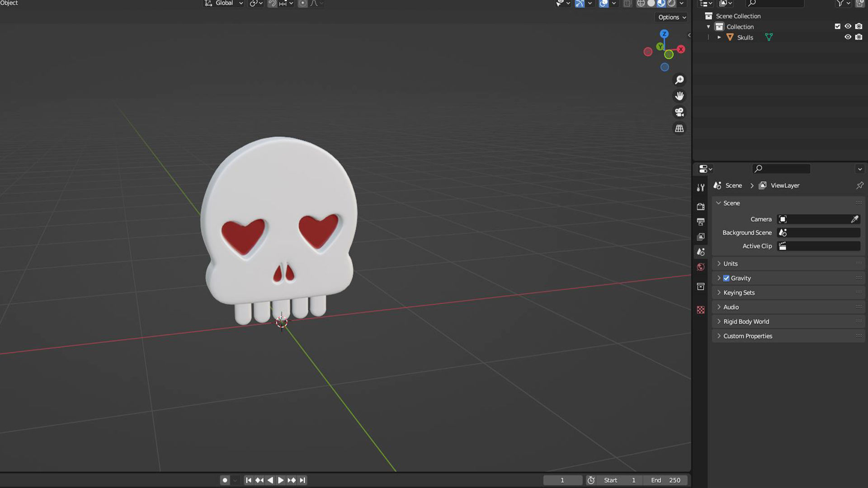This screenshot has width=868, height=488.
Task: Open the Global transform orientation dropdown
Action: tap(224, 4)
